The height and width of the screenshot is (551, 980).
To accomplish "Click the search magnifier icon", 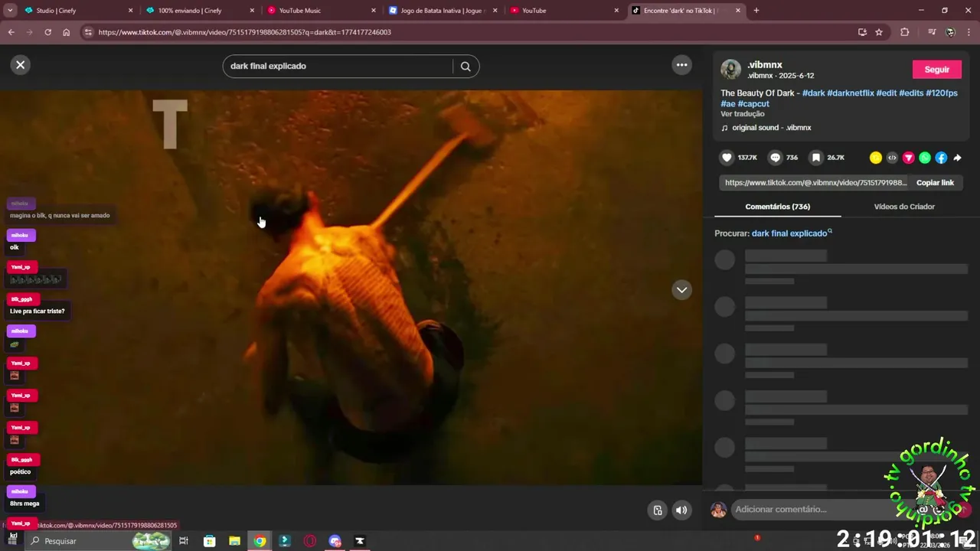I will click(465, 66).
